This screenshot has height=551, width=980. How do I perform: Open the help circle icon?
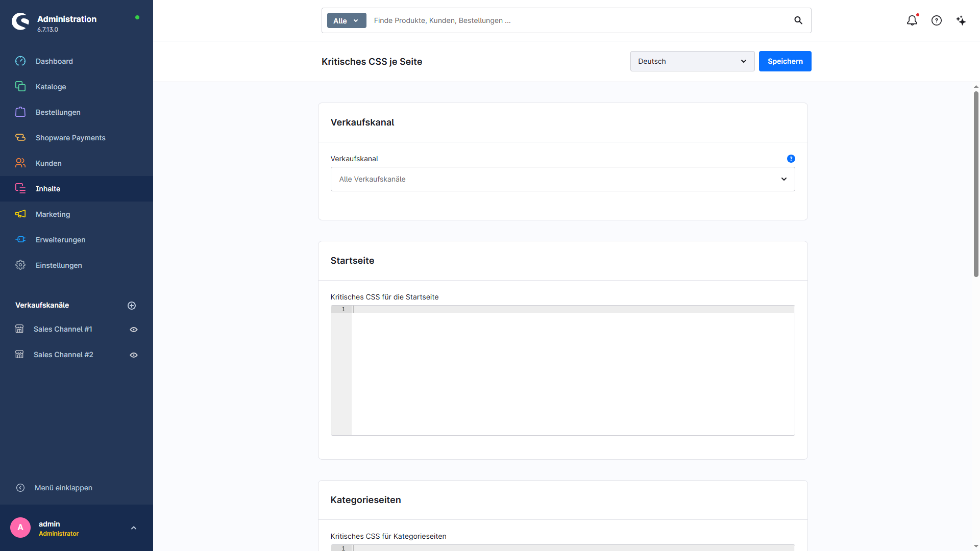[937, 20]
